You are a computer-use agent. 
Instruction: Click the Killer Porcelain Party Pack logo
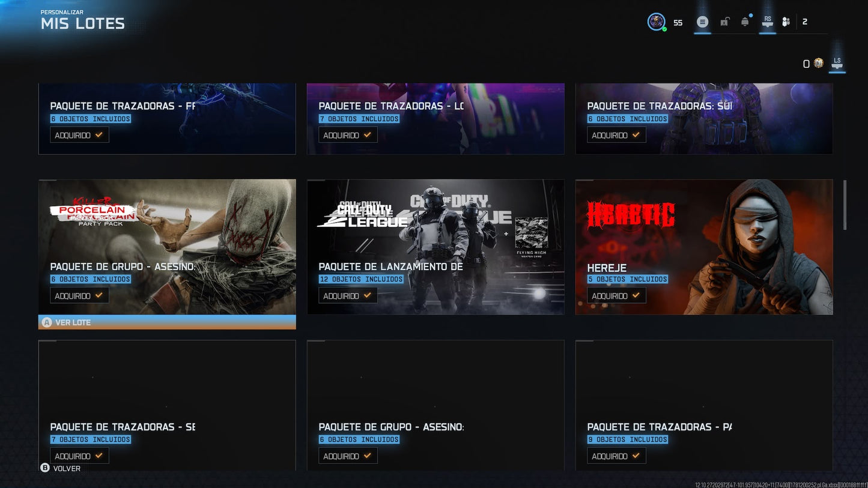93,211
